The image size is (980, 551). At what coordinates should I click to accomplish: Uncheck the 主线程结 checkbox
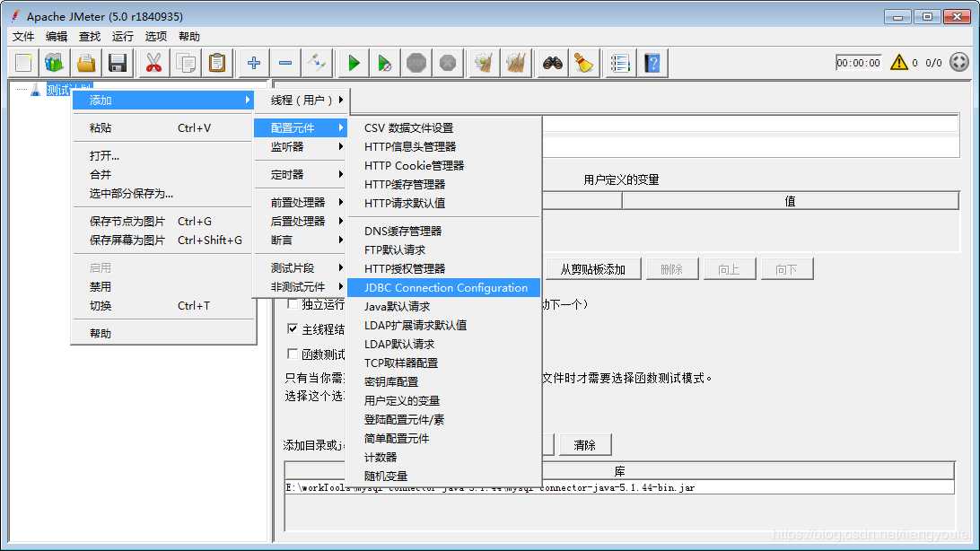[x=292, y=328]
